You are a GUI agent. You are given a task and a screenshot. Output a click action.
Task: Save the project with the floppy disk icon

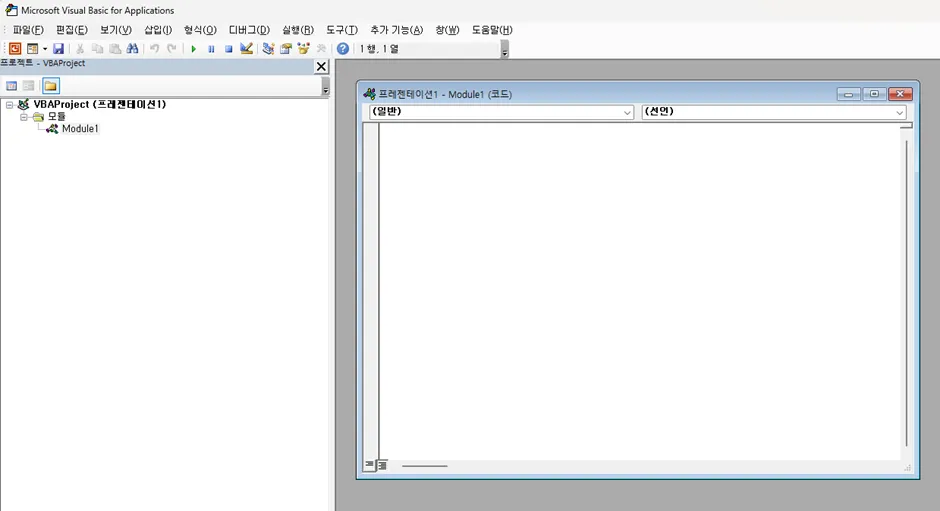pos(58,49)
